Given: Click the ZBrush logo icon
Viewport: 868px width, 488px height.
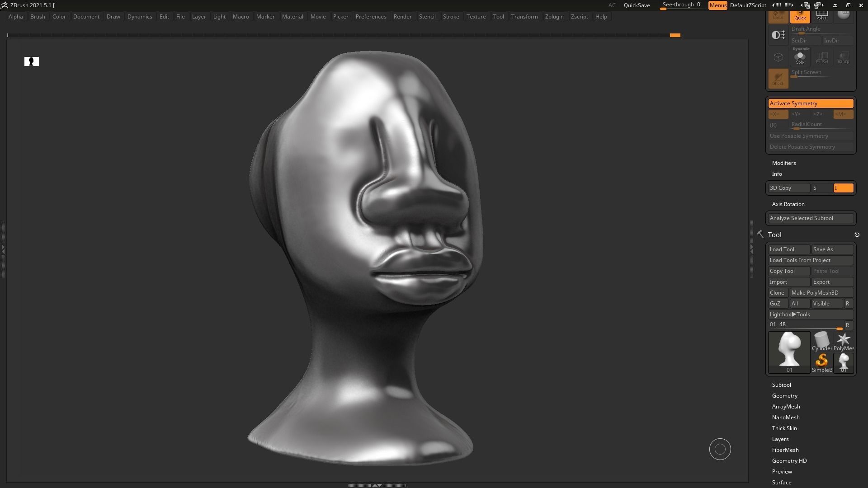Looking at the screenshot, I should 4,5.
